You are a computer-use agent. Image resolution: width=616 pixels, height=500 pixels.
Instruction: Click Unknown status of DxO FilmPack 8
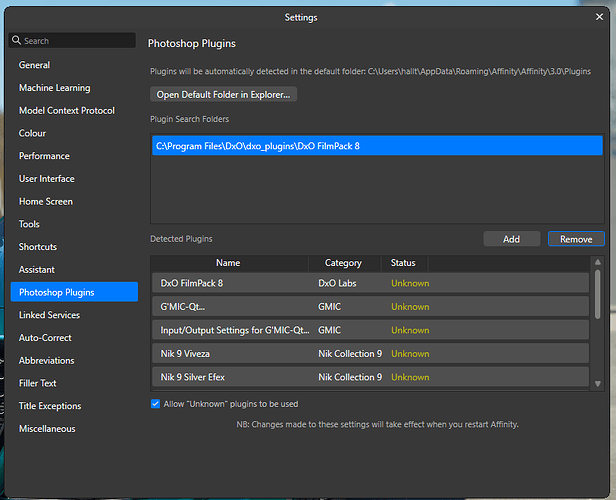410,283
